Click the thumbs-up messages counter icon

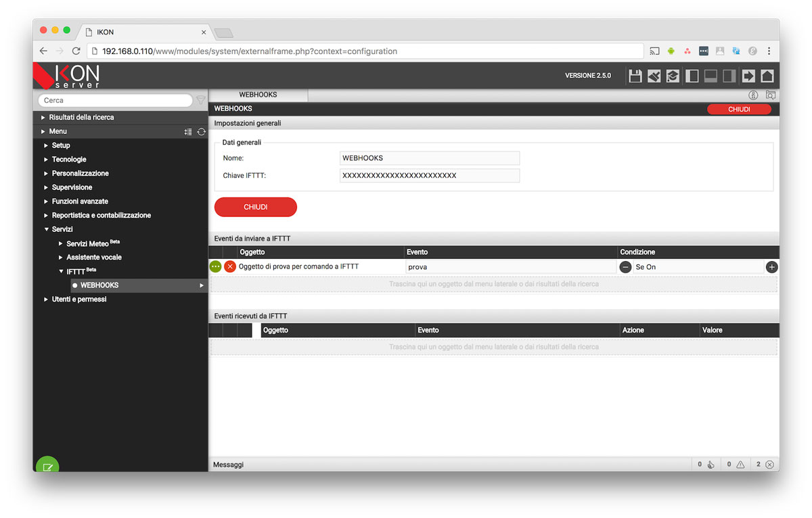[x=711, y=465]
